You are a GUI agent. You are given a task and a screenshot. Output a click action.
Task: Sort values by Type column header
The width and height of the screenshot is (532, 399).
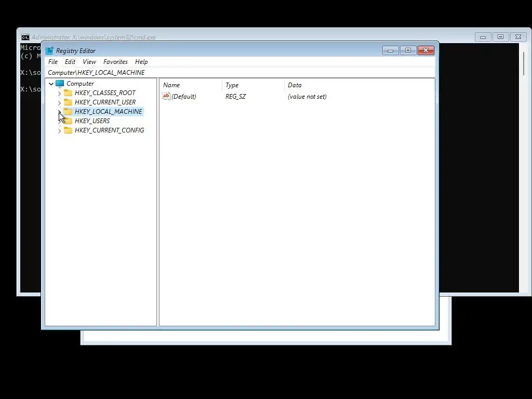tap(253, 85)
